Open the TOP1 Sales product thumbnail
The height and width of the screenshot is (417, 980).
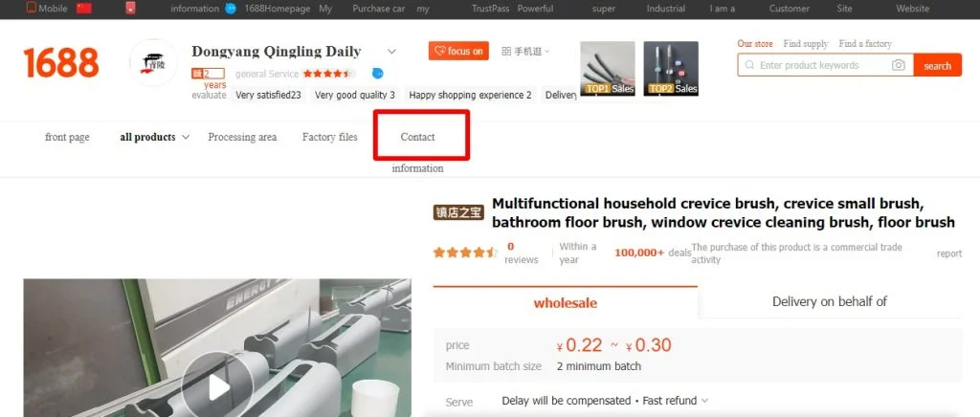tap(608, 68)
